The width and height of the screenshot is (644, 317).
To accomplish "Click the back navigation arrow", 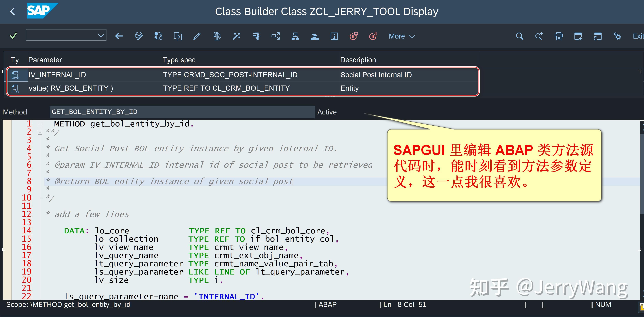I will click(119, 36).
